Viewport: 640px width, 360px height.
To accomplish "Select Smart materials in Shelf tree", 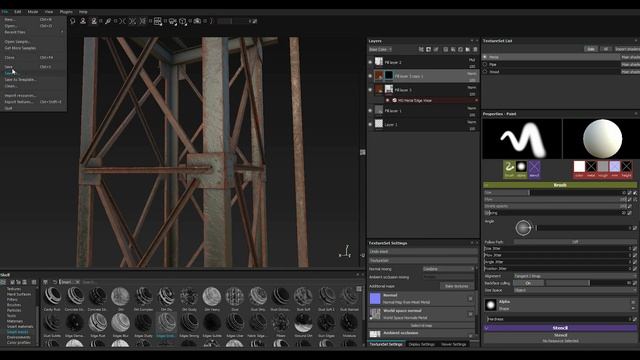I will [20, 327].
